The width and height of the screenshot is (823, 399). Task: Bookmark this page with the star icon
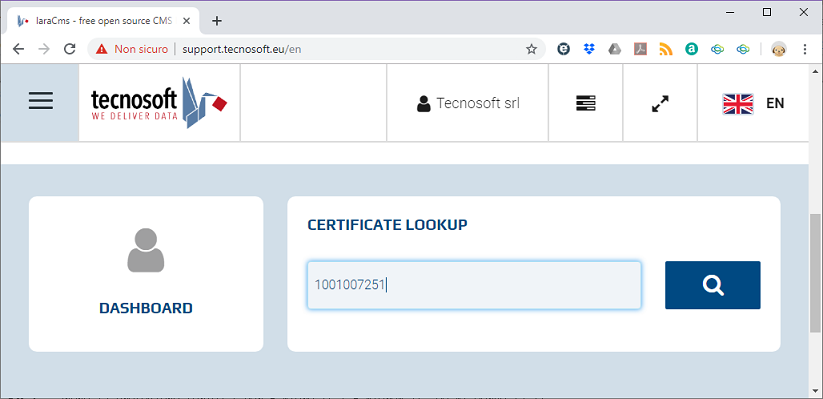click(x=531, y=49)
